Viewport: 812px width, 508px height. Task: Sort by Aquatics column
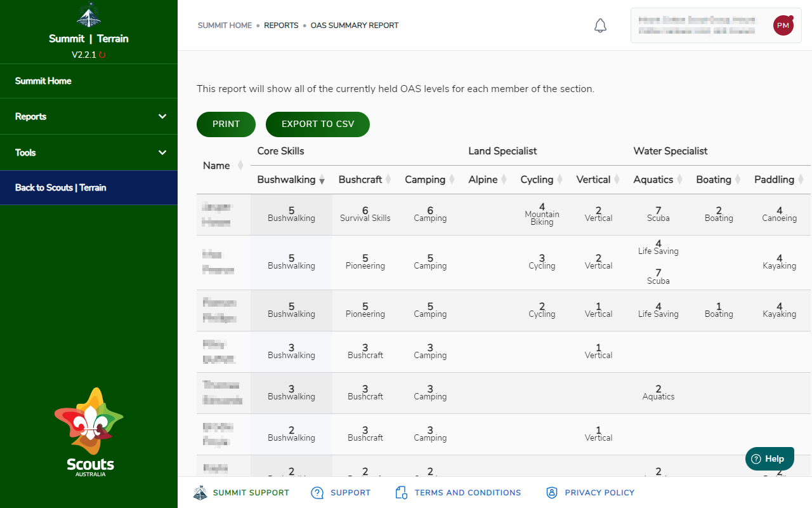pos(679,180)
